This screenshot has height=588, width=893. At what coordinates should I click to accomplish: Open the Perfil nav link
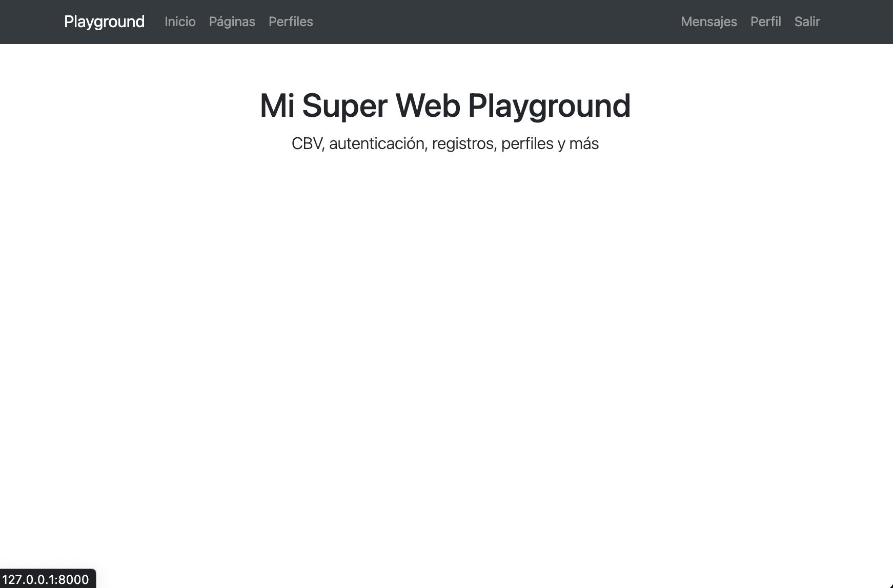click(x=765, y=22)
